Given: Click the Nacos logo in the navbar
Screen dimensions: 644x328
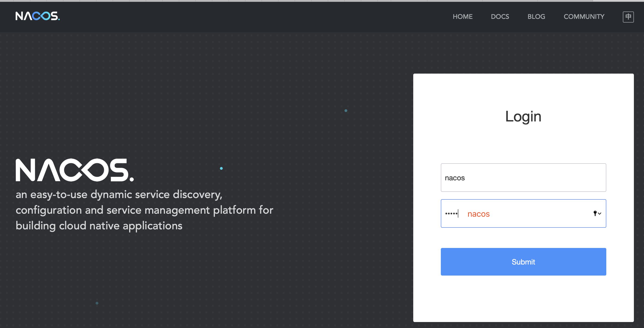Looking at the screenshot, I should click(x=37, y=17).
